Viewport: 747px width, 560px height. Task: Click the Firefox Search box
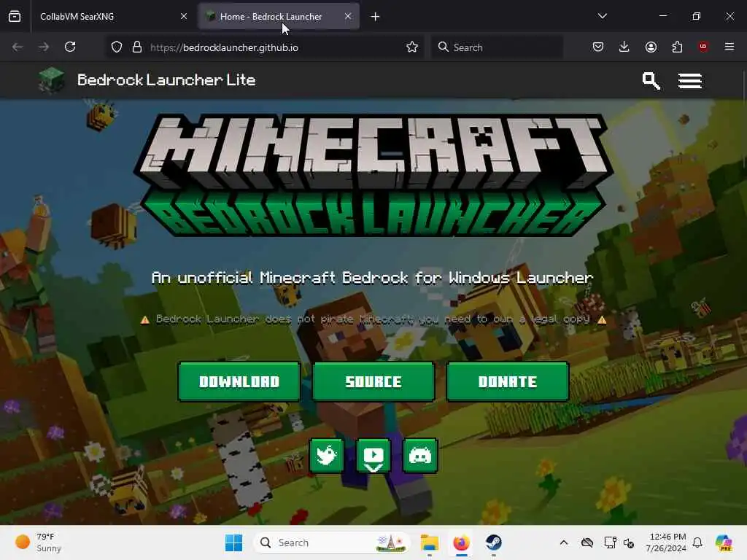[x=497, y=47]
